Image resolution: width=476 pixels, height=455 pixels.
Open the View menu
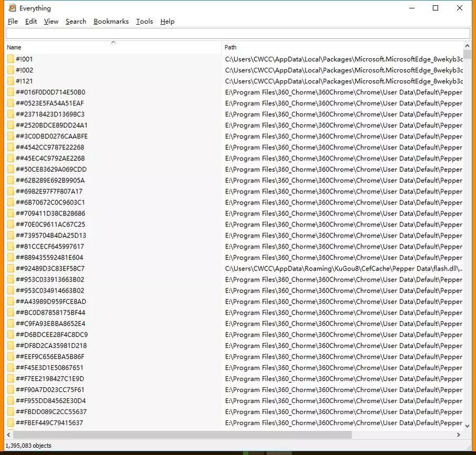pyautogui.click(x=51, y=22)
